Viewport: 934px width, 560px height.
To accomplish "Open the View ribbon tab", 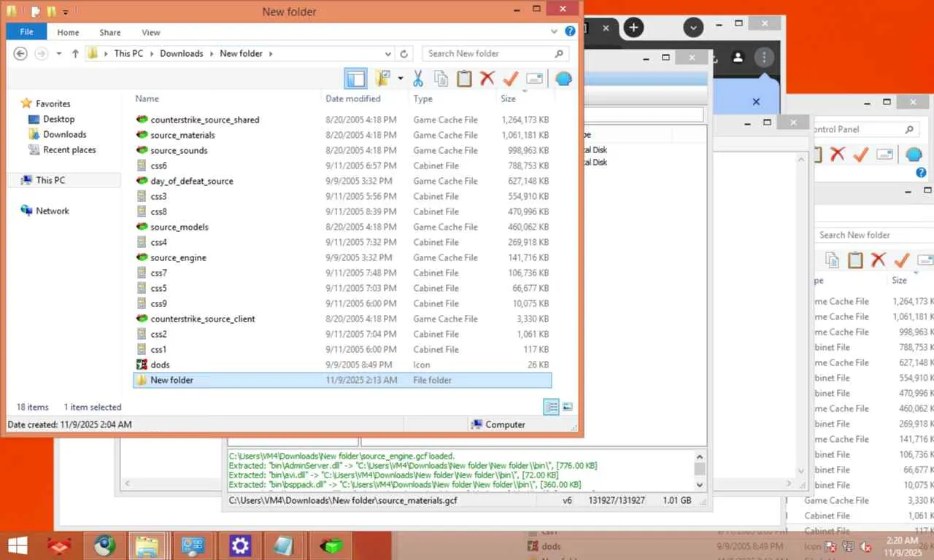I will pos(151,32).
